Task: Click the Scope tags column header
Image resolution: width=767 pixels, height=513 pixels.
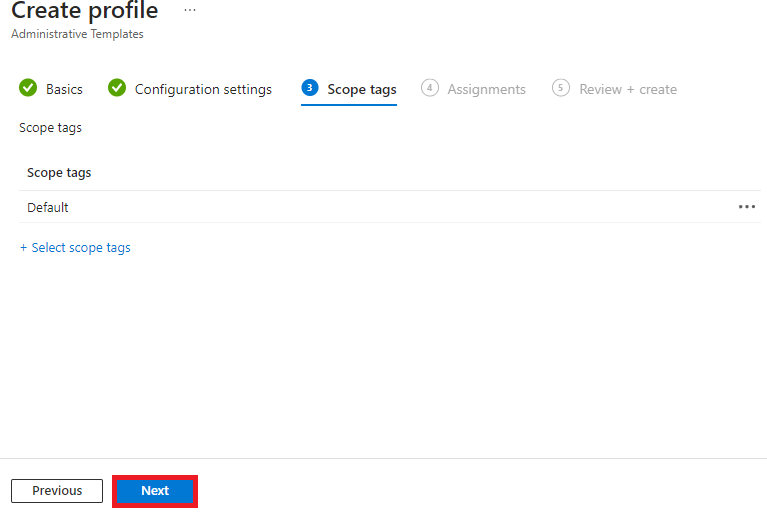Action: click(59, 173)
